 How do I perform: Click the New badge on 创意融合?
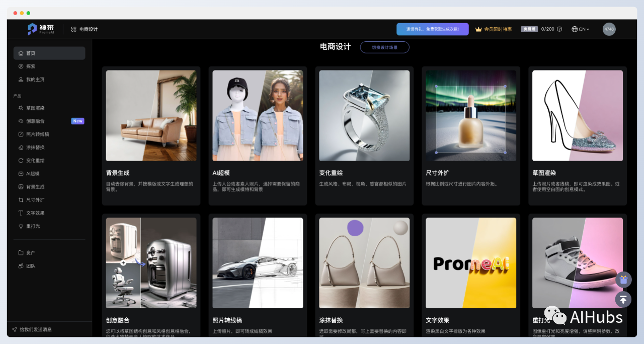(77, 121)
